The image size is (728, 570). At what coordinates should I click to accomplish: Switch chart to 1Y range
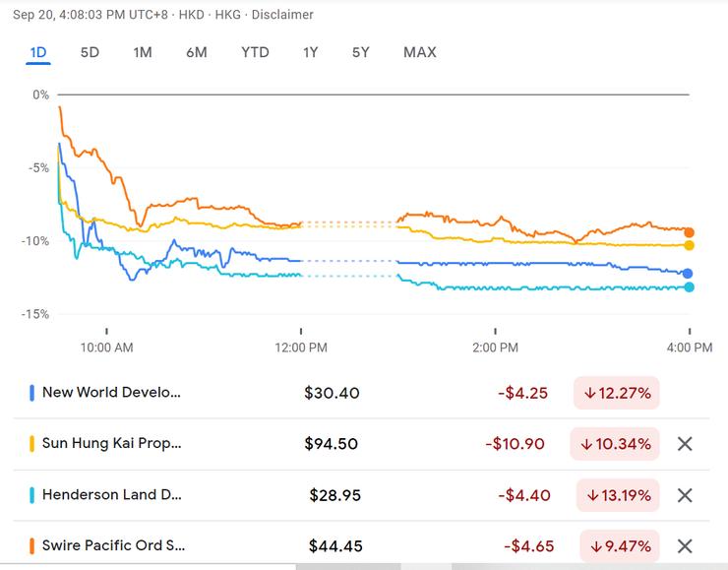pyautogui.click(x=311, y=52)
